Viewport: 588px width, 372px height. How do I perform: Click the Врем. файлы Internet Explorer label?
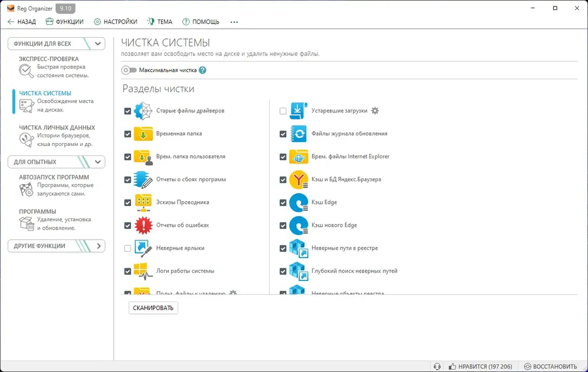350,157
